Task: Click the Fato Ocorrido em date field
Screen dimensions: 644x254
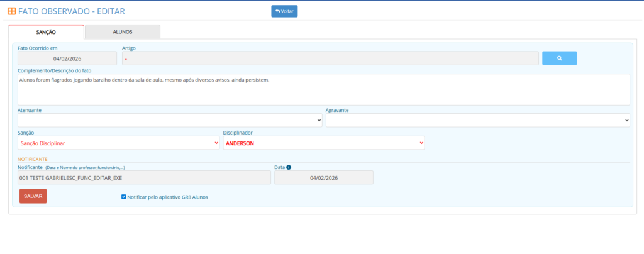Action: click(x=67, y=58)
